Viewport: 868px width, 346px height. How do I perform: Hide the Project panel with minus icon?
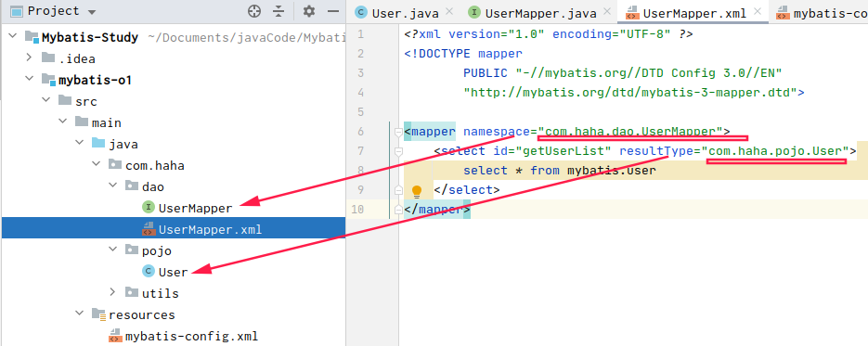332,11
